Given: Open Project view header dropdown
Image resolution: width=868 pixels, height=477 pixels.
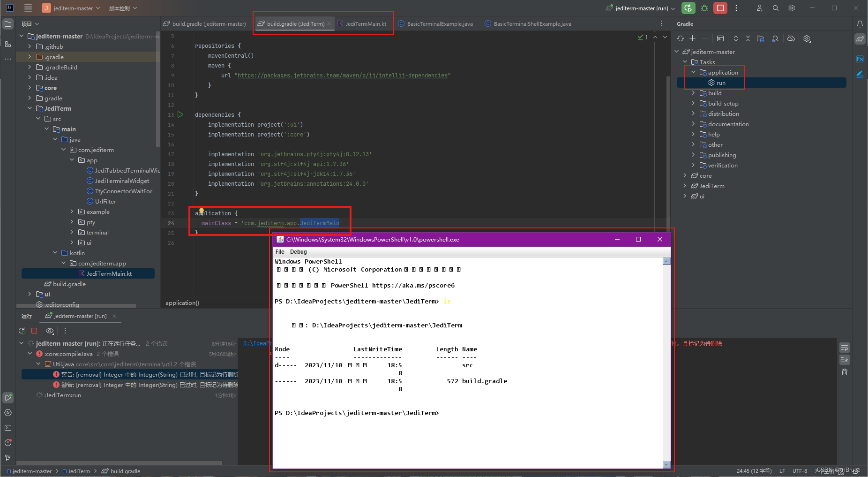Looking at the screenshot, I should tap(30, 24).
